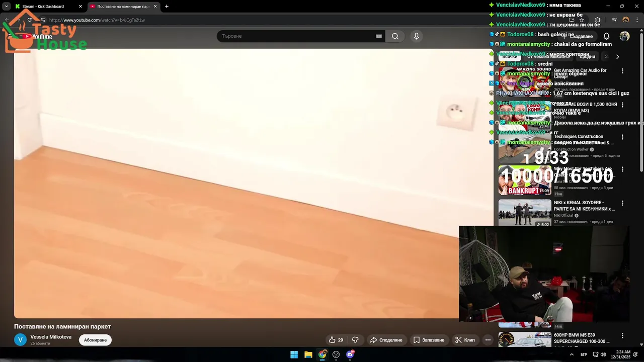644x362 pixels.
Task: Open the BANKRUPT video thumbnail
Action: coord(525,180)
